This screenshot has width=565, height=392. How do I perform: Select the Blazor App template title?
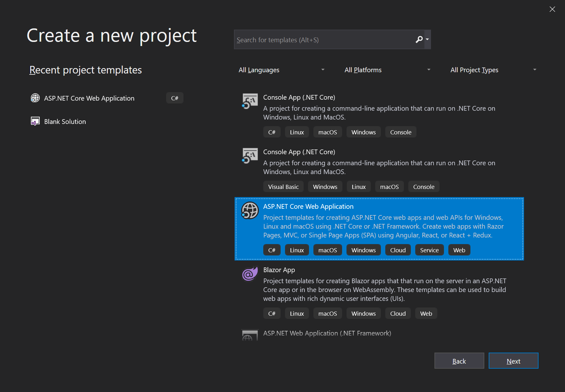coord(279,270)
